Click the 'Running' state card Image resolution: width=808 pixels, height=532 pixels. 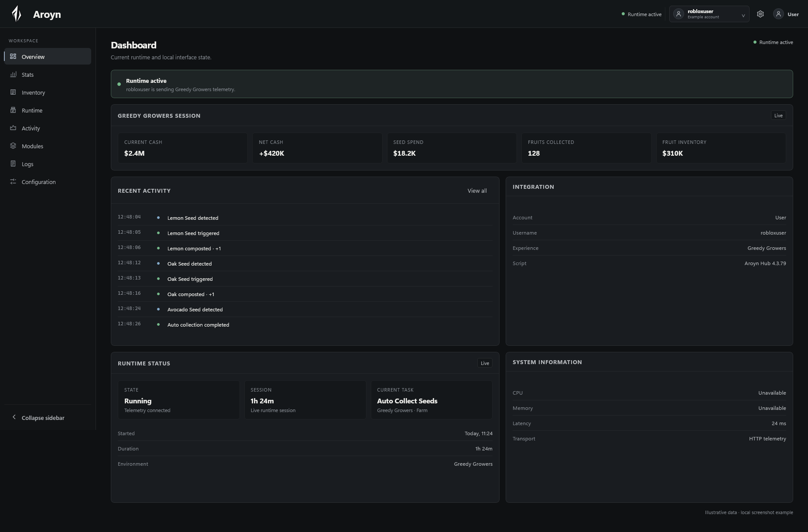coord(178,400)
